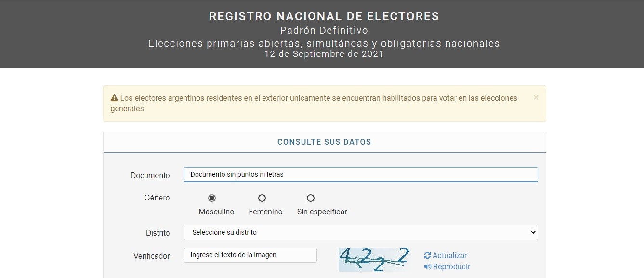Select the Masculino radio button
The image size is (644, 278).
[212, 198]
